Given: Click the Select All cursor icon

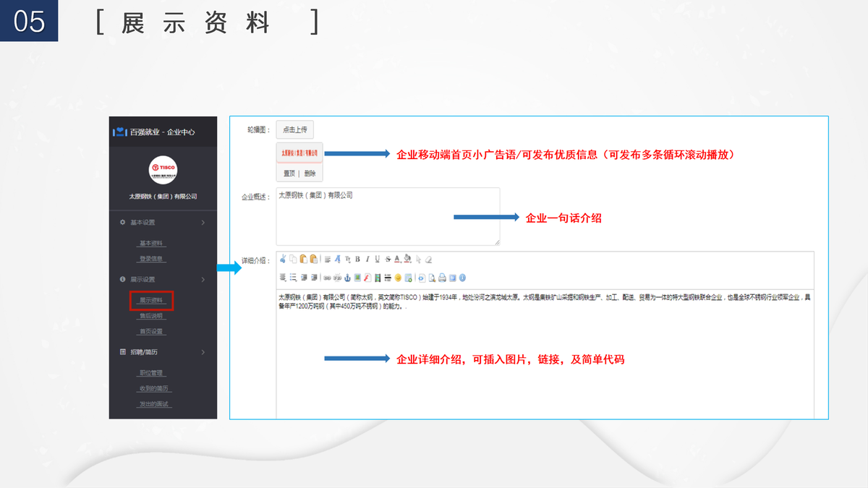Looking at the screenshot, I should (418, 259).
